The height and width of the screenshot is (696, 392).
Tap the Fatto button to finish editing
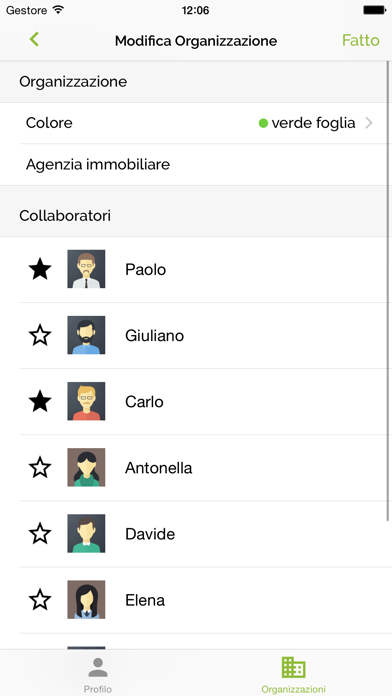[x=360, y=40]
